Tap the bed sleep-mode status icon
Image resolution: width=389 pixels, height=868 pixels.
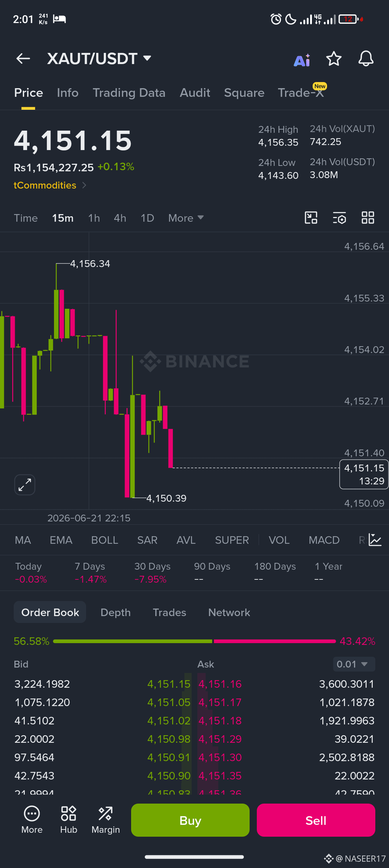tap(59, 19)
